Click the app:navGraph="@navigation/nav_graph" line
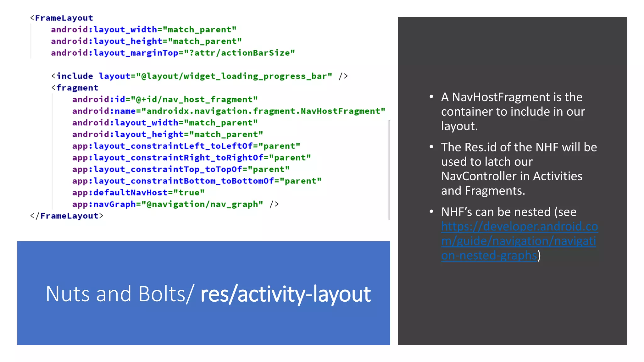644x362 pixels. click(x=175, y=204)
